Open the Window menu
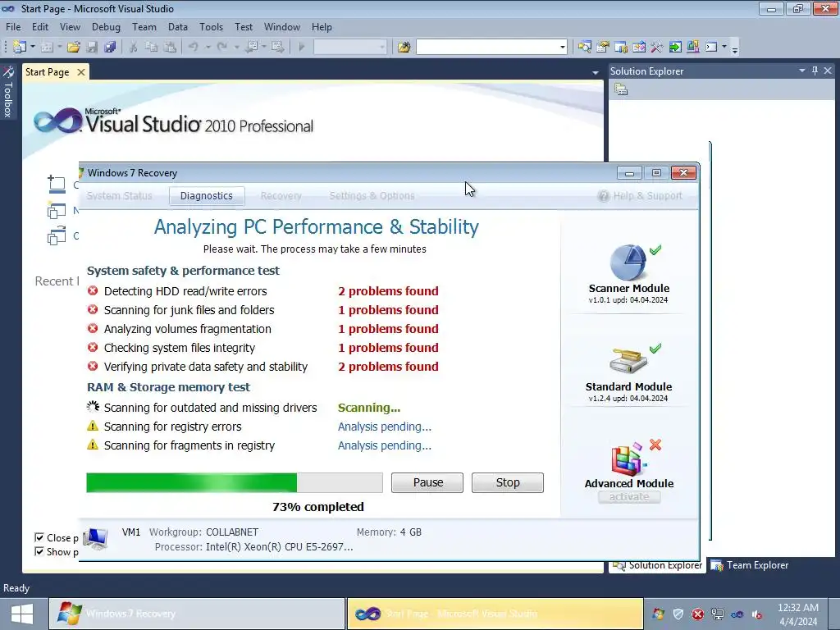 pyautogui.click(x=282, y=27)
